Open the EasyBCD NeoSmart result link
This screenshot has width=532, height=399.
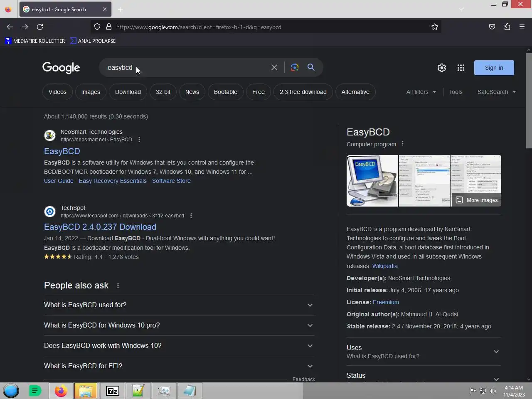[x=62, y=151]
